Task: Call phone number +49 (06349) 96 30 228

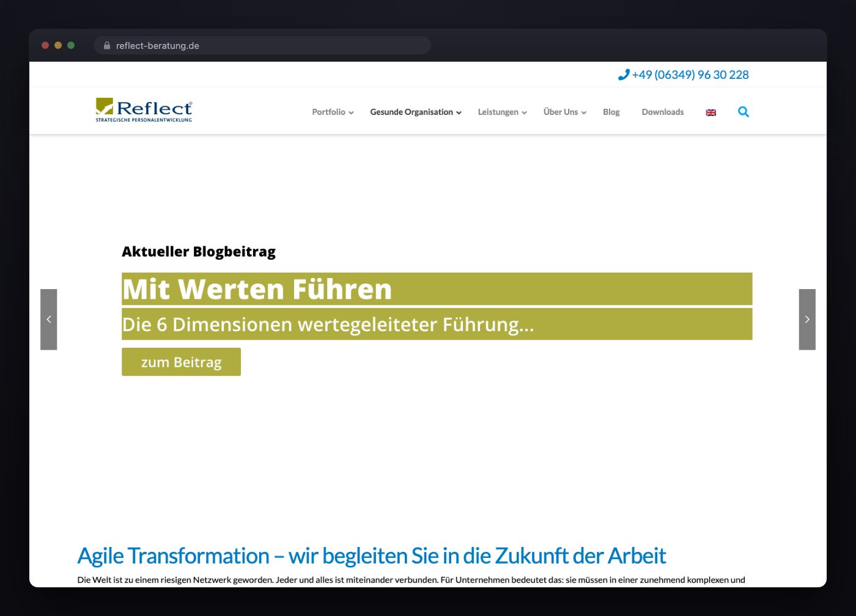Action: (x=690, y=75)
